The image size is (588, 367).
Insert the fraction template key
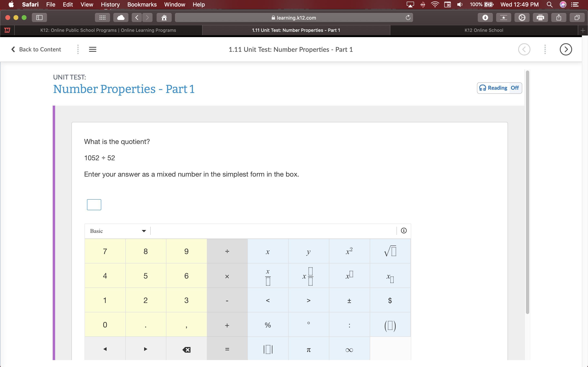pos(268,276)
